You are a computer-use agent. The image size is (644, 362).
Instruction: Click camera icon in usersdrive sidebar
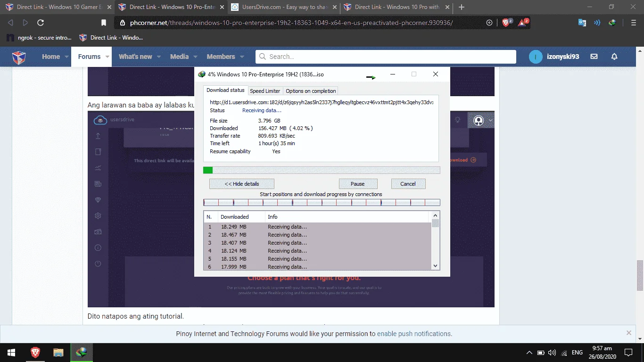tap(98, 231)
